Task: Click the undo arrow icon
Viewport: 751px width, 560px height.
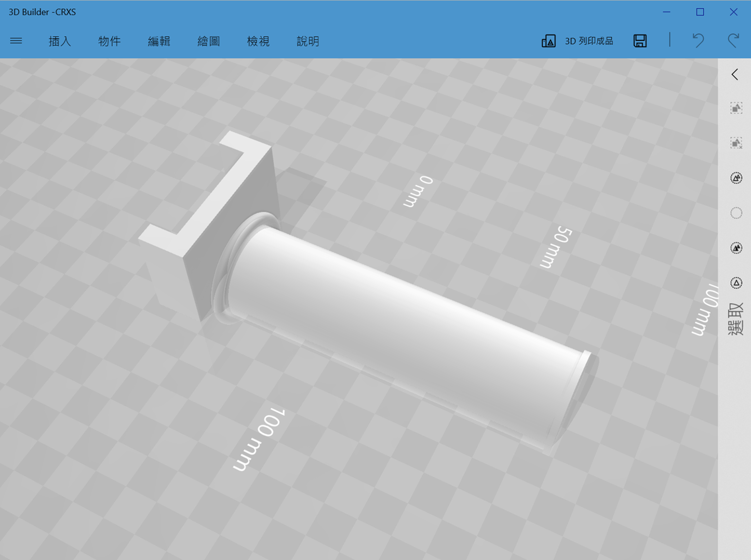Action: coord(698,40)
